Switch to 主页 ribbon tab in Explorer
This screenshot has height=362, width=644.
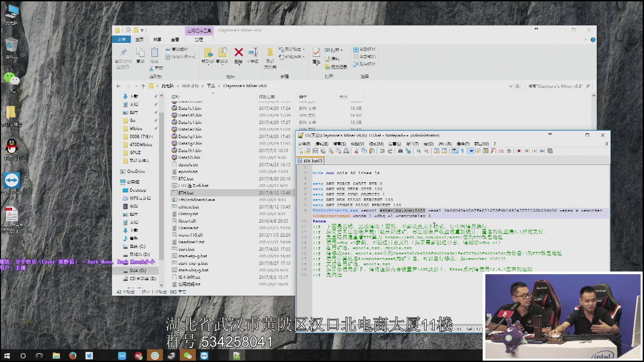(139, 40)
